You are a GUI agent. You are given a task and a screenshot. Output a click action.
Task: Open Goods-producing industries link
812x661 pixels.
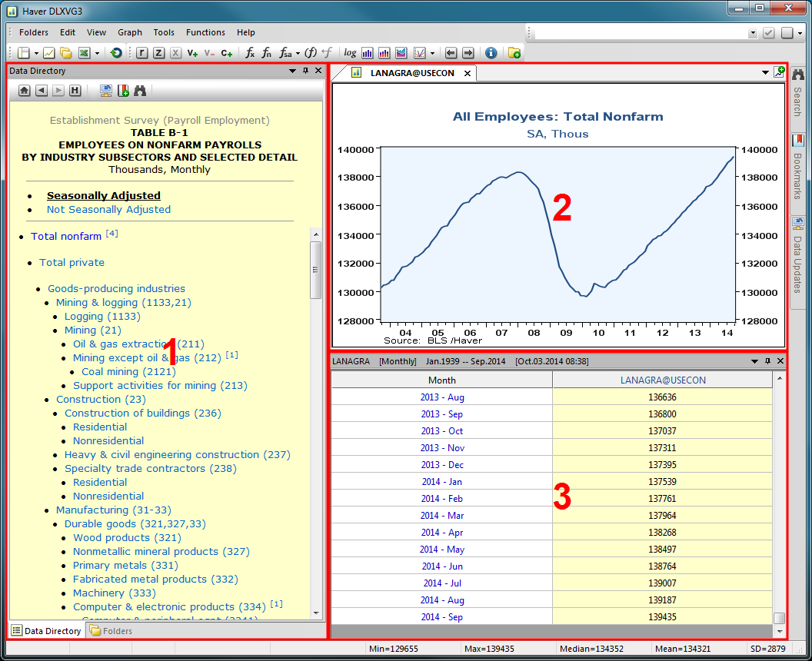[x=117, y=288]
